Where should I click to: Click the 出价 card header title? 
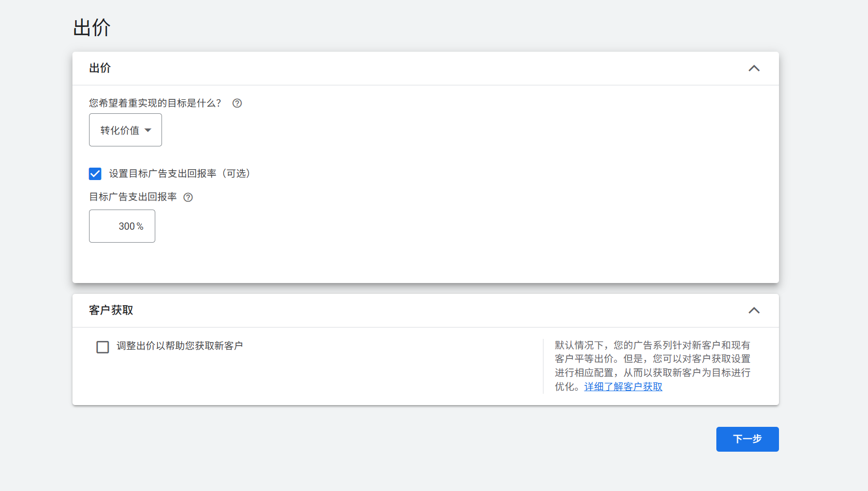click(100, 68)
